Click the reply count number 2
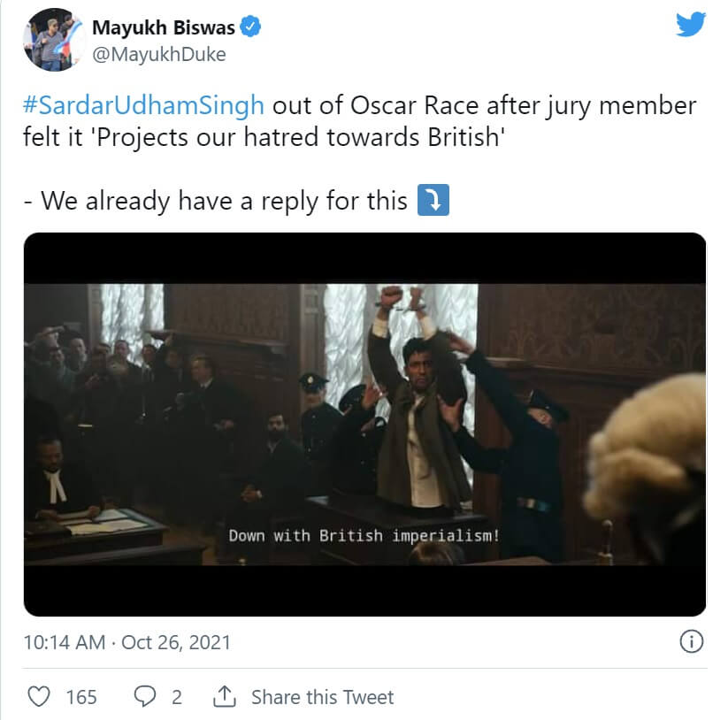 pos(177,697)
